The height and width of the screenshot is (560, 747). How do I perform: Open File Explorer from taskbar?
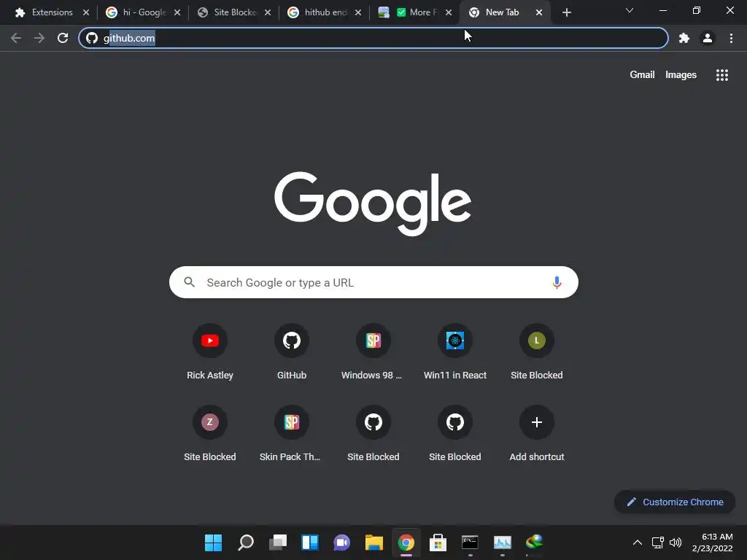(374, 542)
